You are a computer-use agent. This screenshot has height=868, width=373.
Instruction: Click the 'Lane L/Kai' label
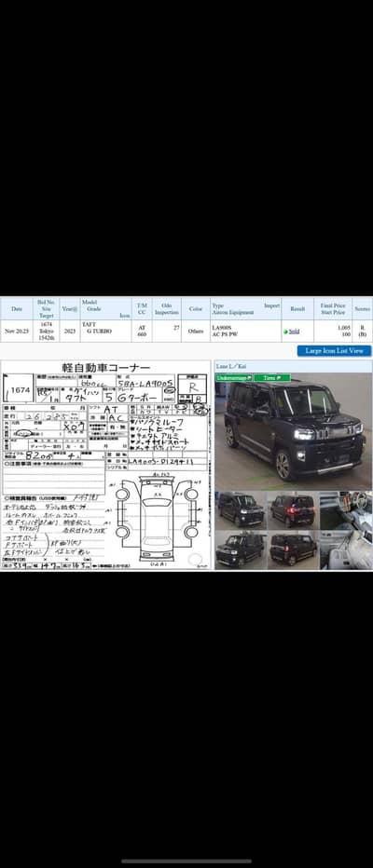point(231,366)
